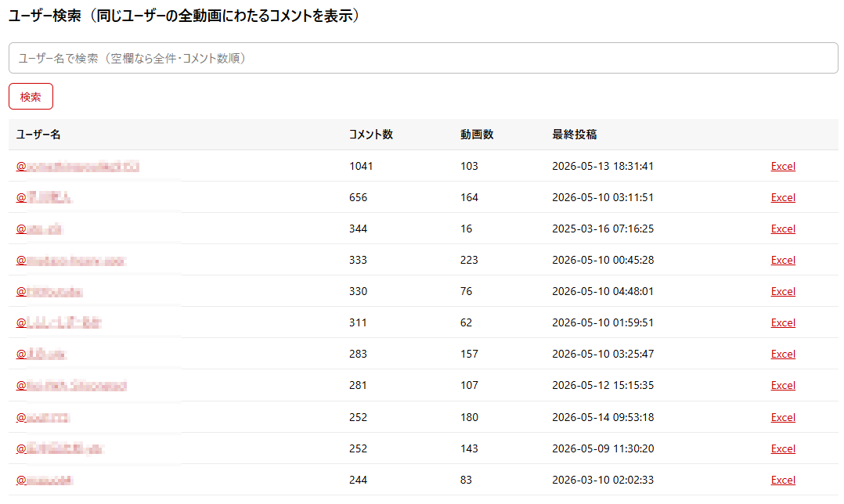Open the username link in the 311-comment row
This screenshot has width=844, height=504.
point(59,323)
